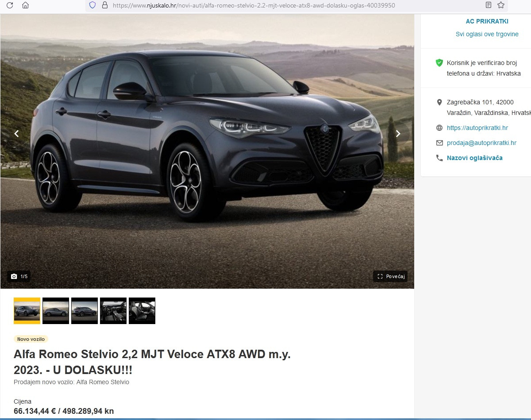Click the globe website icon

coord(439,128)
